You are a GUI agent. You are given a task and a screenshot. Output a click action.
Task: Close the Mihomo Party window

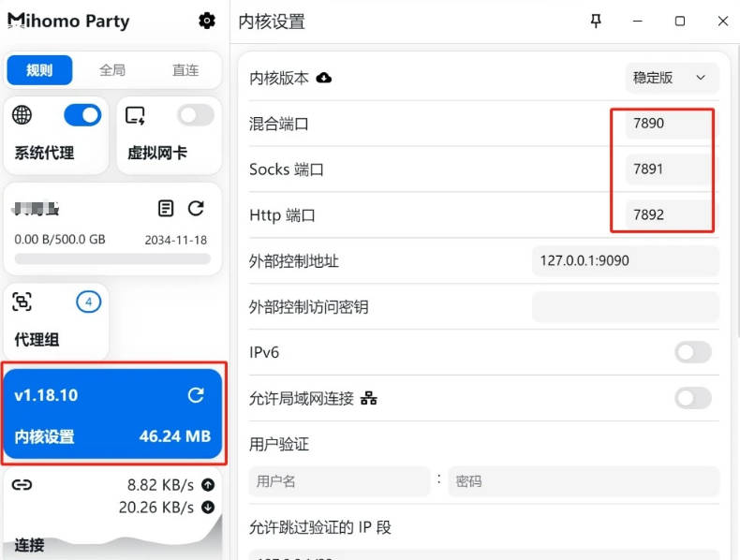point(723,22)
